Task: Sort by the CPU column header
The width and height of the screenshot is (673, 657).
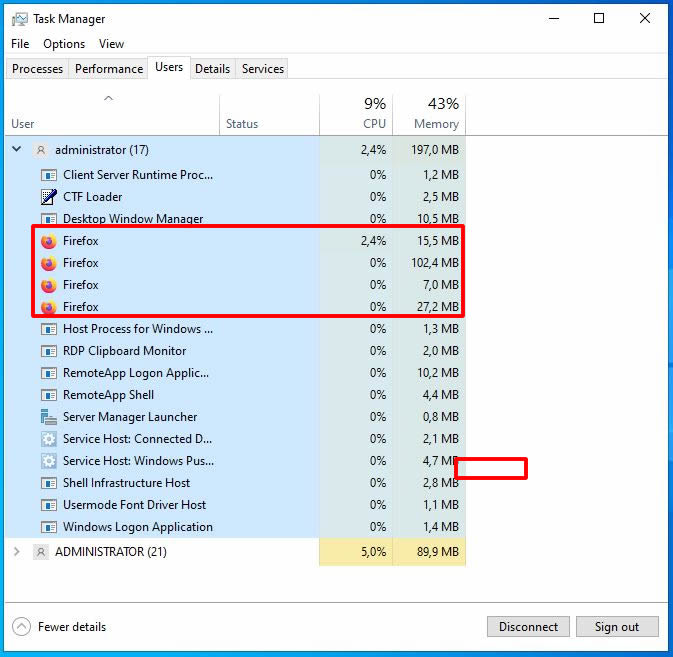Action: [x=356, y=115]
